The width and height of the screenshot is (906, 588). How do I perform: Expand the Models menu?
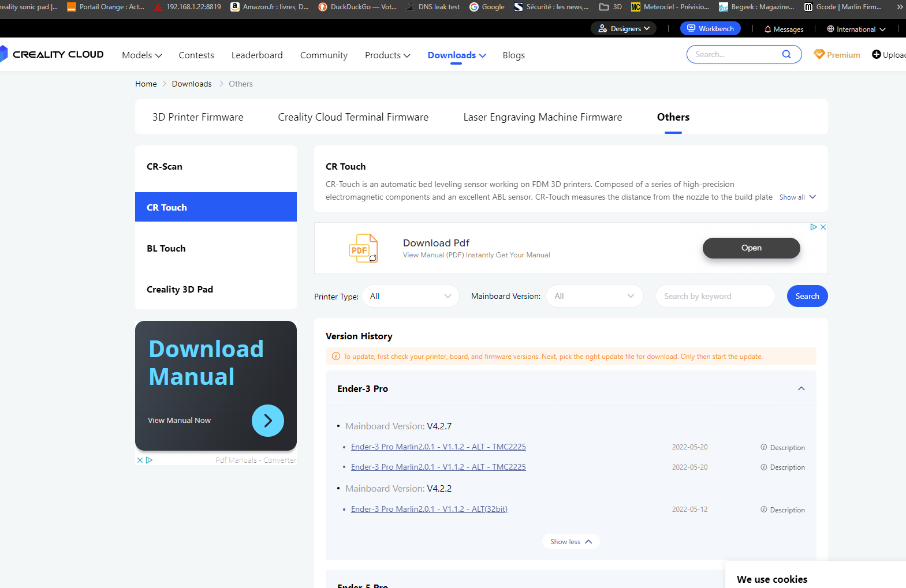[142, 55]
